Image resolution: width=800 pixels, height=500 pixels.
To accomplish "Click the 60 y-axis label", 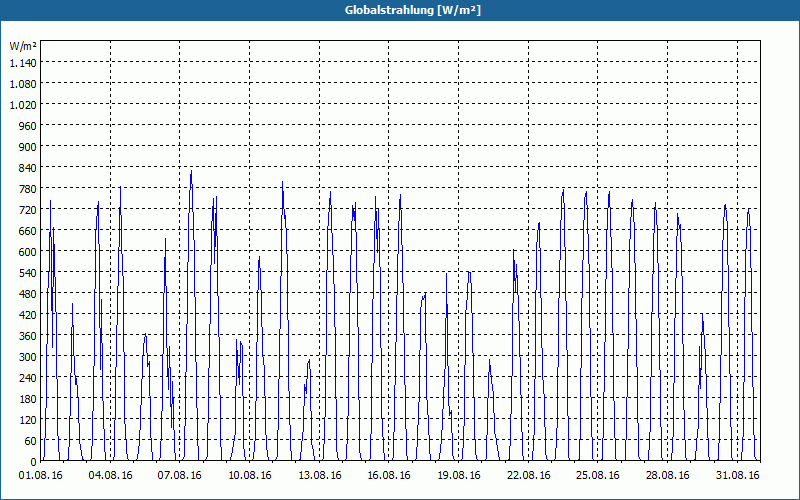I will (31, 441).
